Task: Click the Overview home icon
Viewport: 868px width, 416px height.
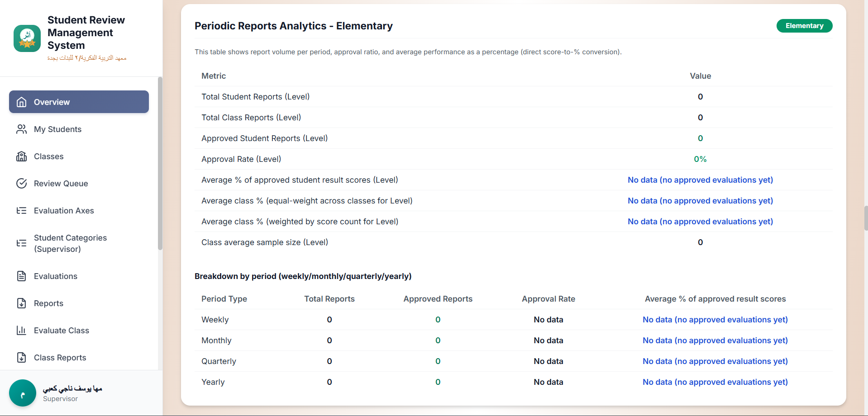Action: tap(21, 102)
